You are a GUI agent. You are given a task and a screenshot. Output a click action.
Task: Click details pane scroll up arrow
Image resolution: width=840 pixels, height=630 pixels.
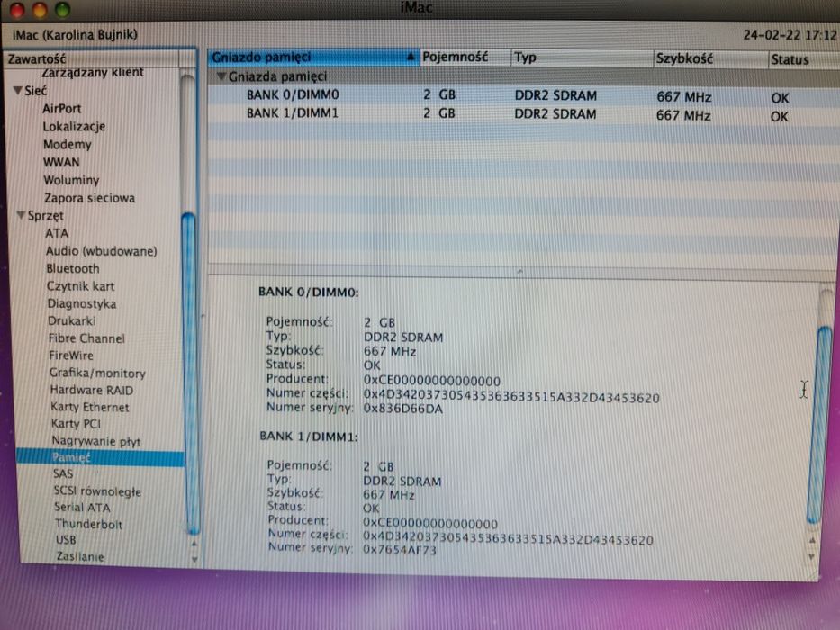click(x=813, y=541)
